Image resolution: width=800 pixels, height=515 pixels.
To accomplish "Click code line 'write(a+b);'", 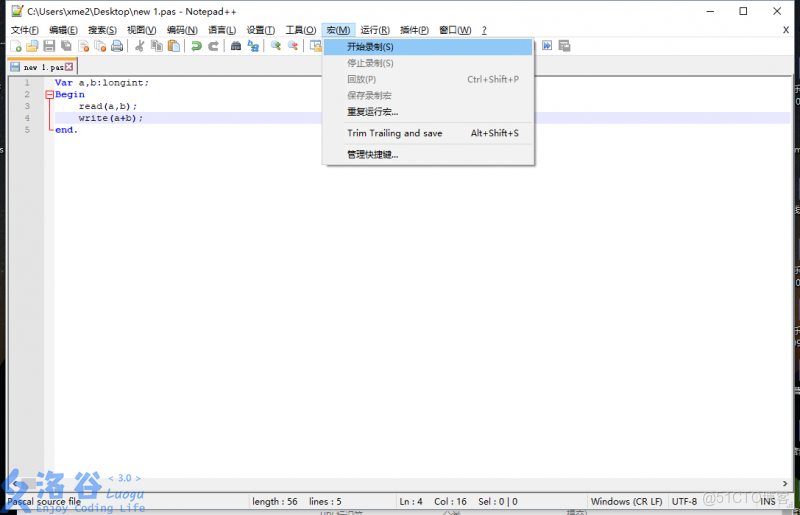I will point(111,118).
